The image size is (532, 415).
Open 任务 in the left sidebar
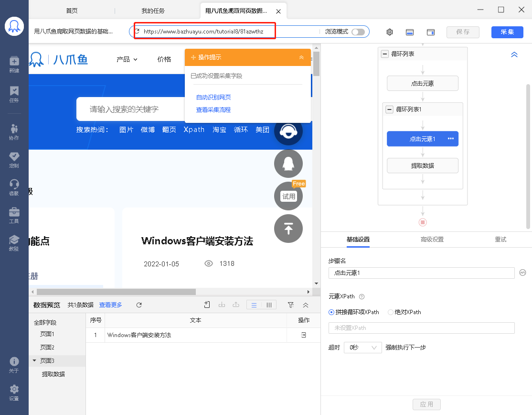[x=14, y=94]
